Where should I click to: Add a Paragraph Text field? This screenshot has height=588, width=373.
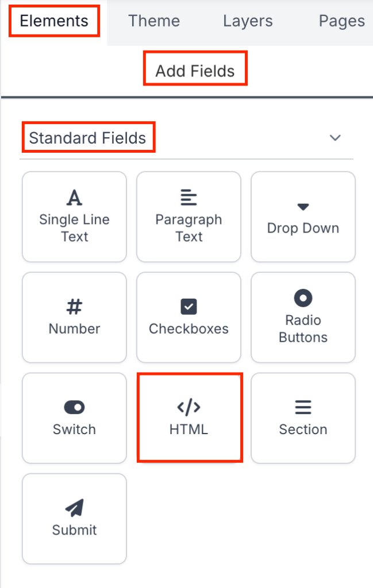(x=189, y=217)
